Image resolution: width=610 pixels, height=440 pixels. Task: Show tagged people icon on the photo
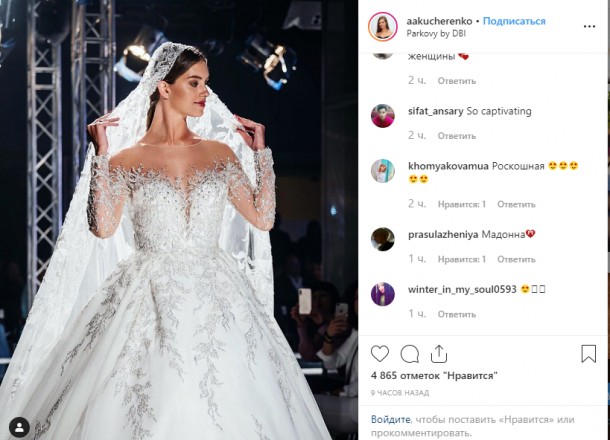[x=19, y=427]
